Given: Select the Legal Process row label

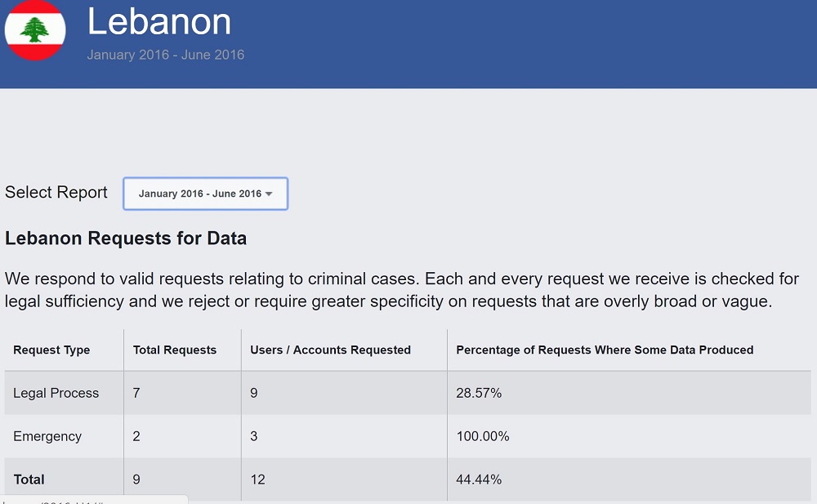Looking at the screenshot, I should (56, 393).
